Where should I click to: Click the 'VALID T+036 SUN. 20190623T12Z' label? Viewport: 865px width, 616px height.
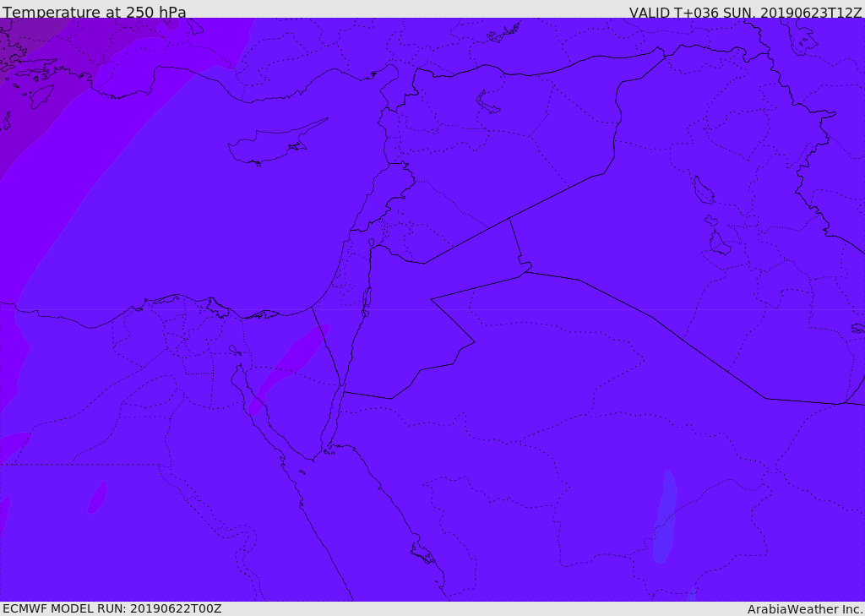point(745,12)
